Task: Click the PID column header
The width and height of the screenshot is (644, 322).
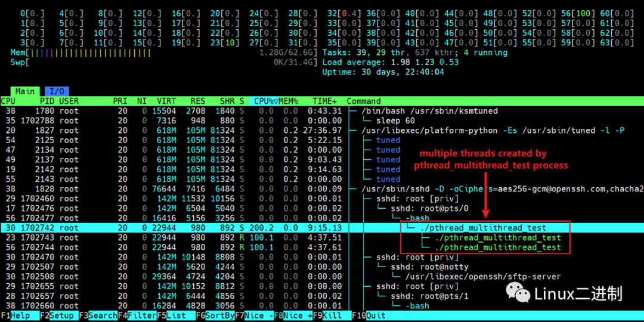Action: click(47, 101)
